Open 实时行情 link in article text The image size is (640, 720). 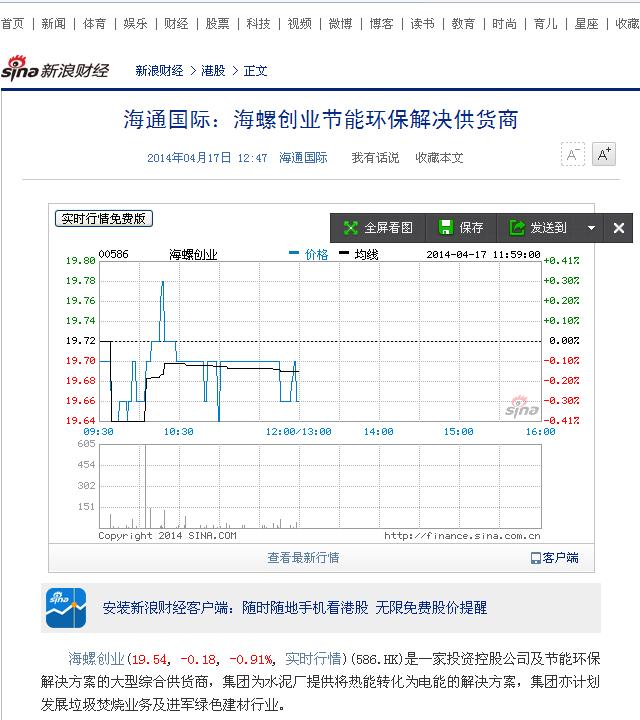click(313, 659)
